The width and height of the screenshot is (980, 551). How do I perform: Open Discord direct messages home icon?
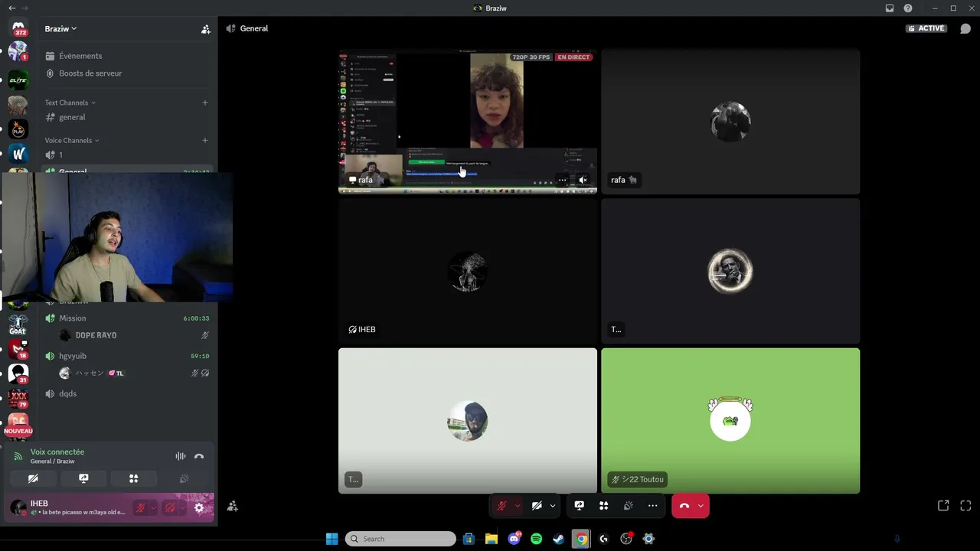click(x=18, y=28)
